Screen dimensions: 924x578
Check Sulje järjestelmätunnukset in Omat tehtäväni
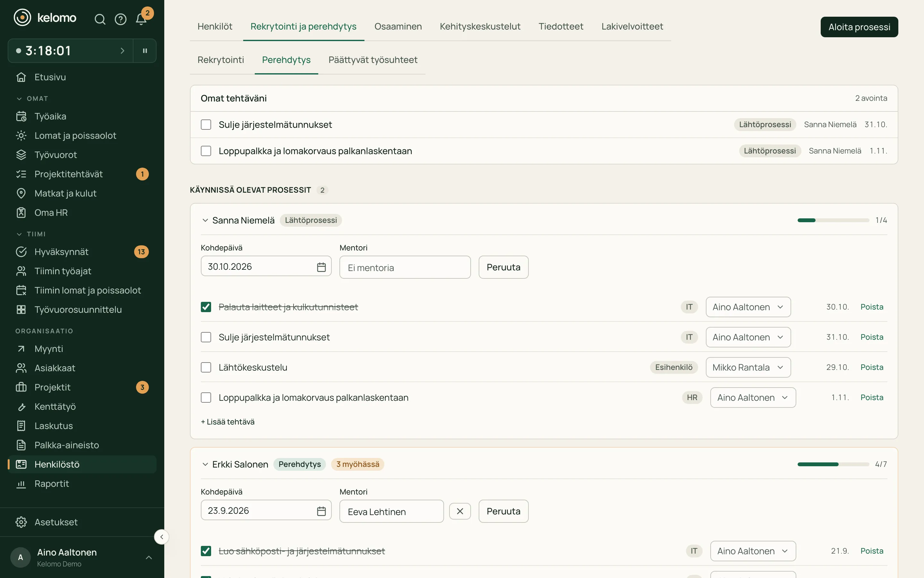(206, 125)
